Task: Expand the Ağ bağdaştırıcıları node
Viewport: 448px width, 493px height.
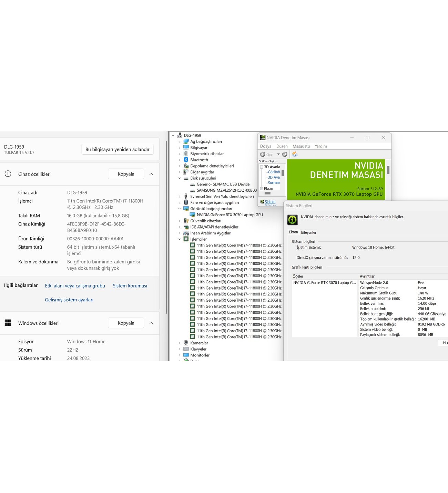Action: tap(180, 142)
